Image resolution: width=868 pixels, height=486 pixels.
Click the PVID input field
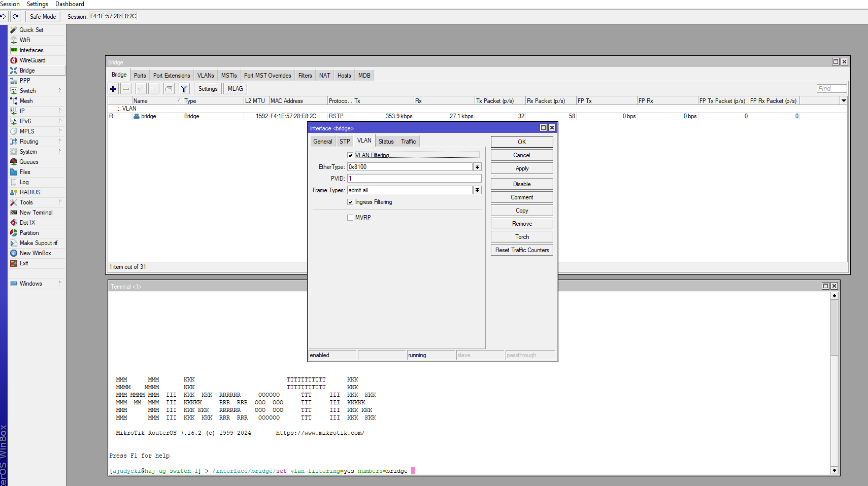(x=414, y=179)
